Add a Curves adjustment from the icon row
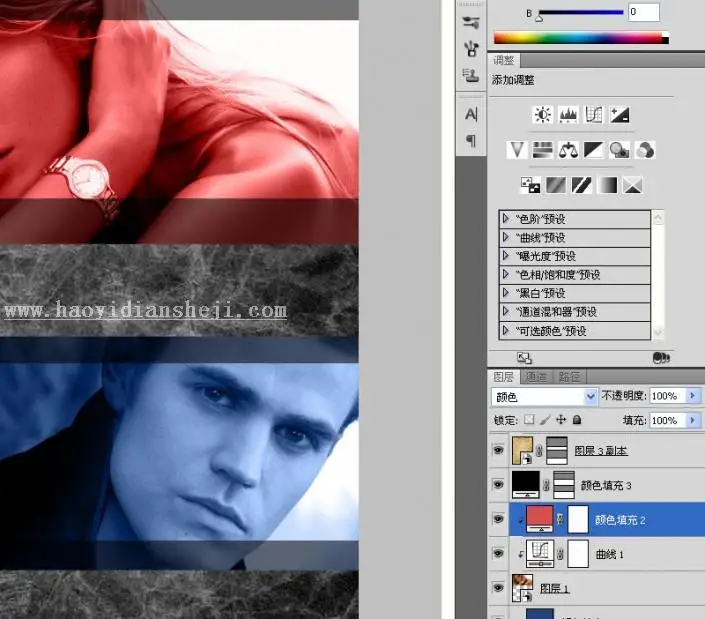The width and height of the screenshot is (705, 619). click(593, 115)
